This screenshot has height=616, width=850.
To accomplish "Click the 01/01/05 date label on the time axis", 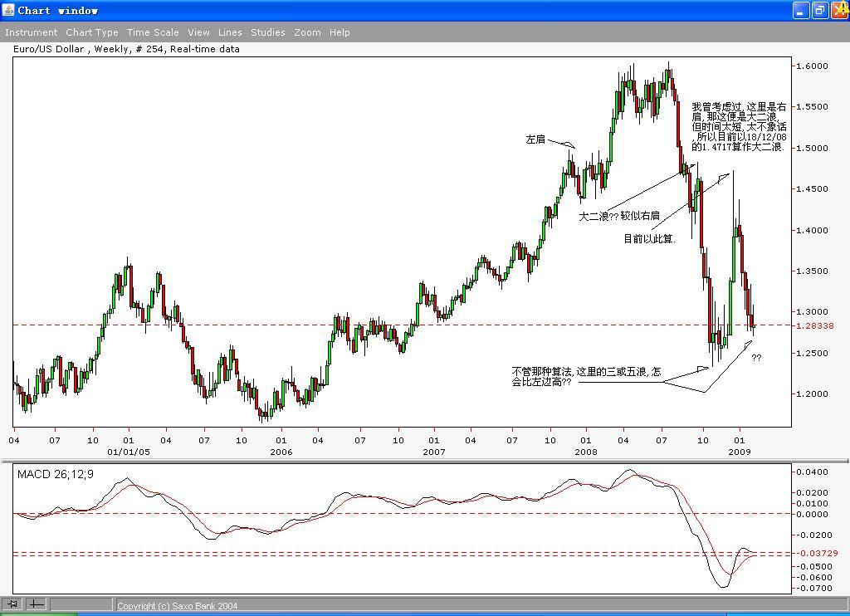I will pyautogui.click(x=129, y=452).
